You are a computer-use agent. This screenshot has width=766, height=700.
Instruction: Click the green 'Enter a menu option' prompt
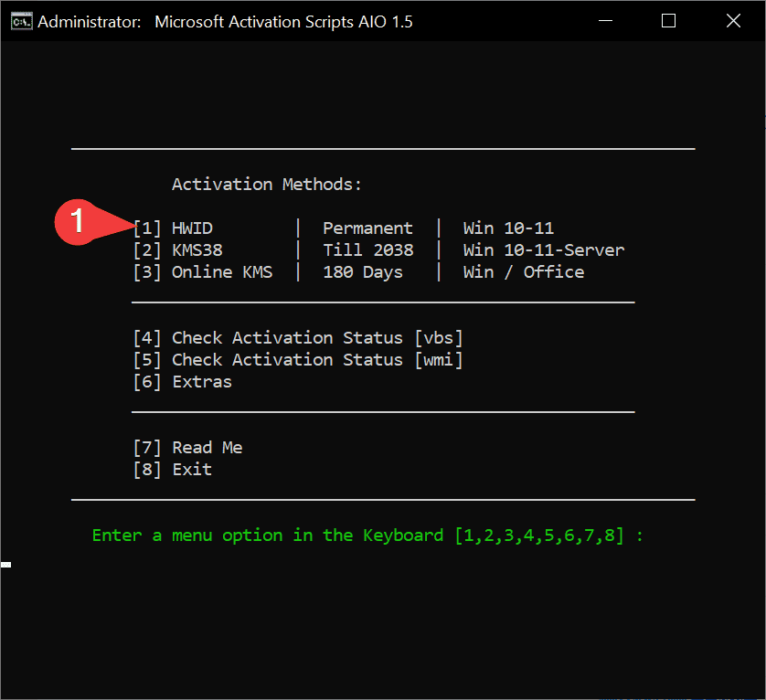coord(367,536)
